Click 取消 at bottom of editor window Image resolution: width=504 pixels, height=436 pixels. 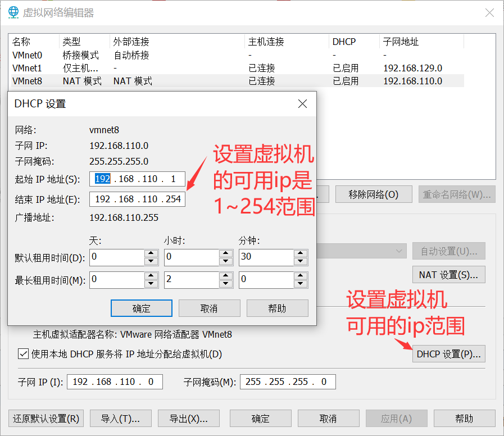click(x=329, y=419)
